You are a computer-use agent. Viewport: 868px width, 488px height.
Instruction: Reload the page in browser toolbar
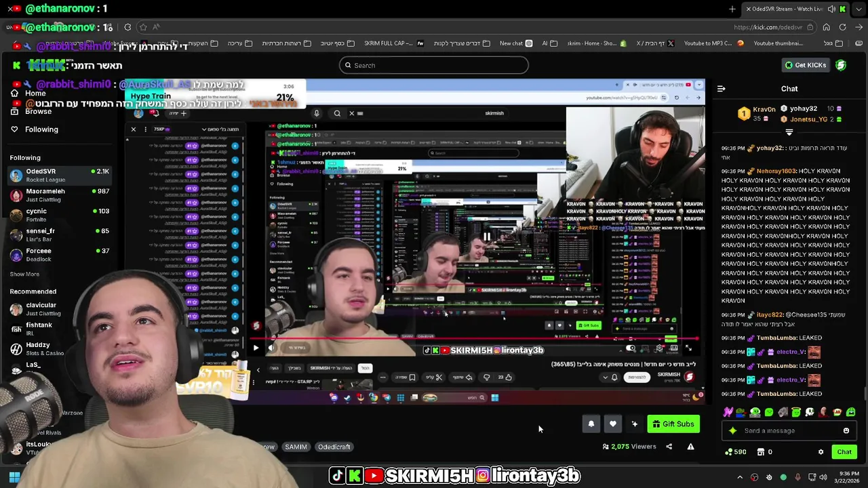pos(842,27)
